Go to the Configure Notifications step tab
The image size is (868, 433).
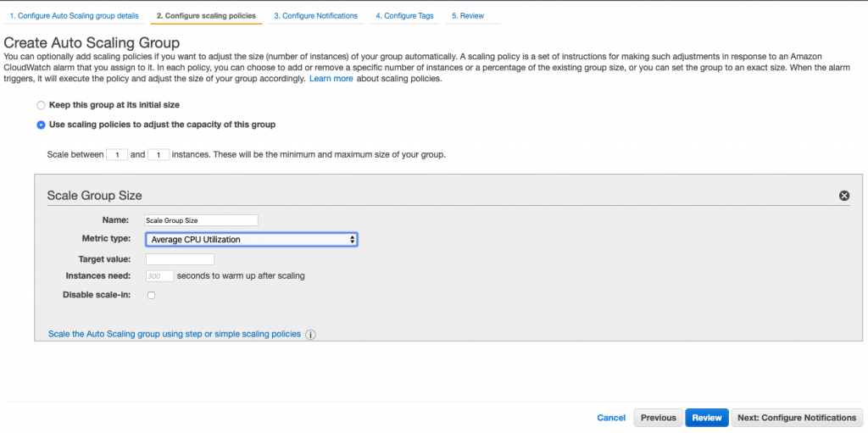click(315, 16)
